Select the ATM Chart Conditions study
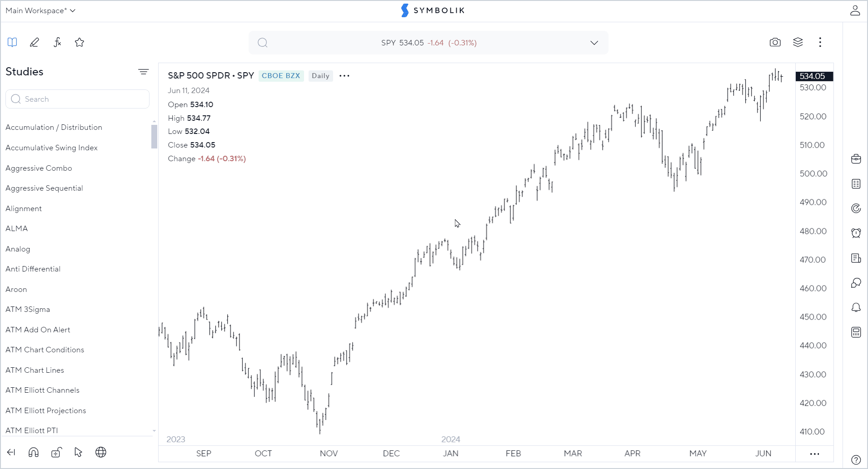This screenshot has height=469, width=868. pos(45,350)
